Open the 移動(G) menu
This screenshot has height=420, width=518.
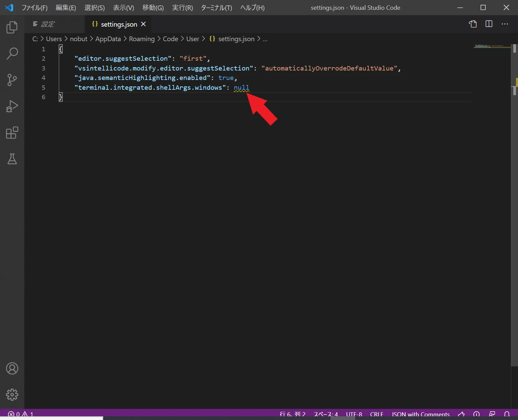click(153, 7)
